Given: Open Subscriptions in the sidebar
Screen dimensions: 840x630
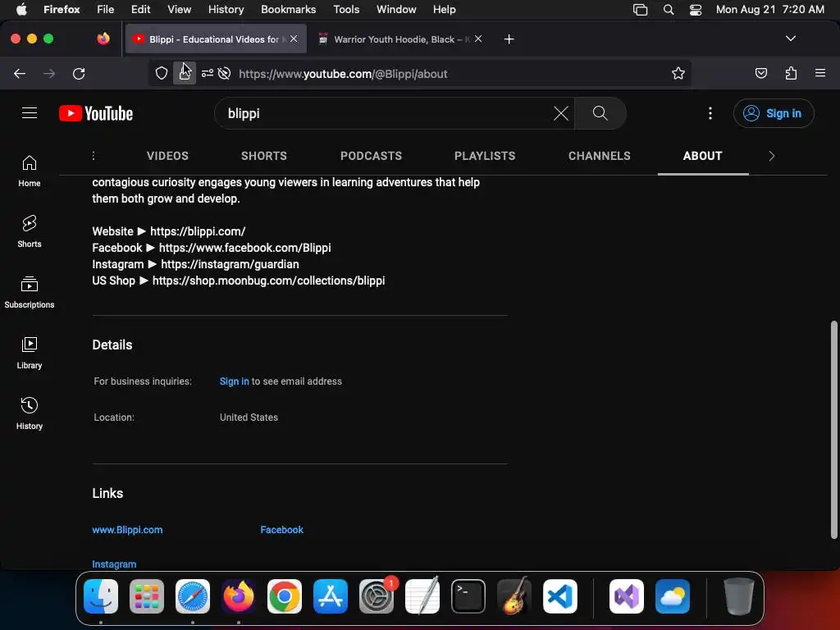Looking at the screenshot, I should click(x=30, y=292).
